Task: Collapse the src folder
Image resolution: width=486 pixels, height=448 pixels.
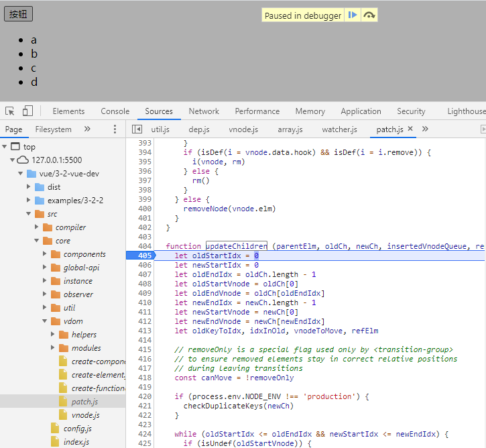Action: 29,214
